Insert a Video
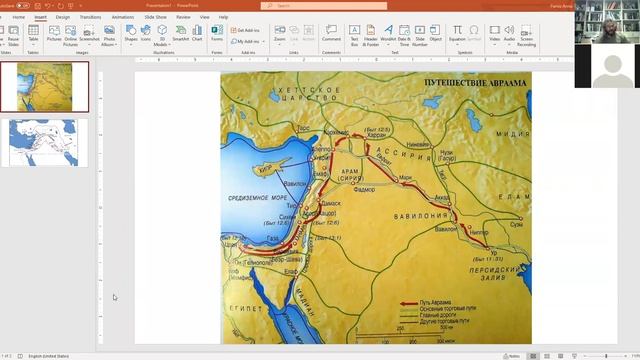Viewport: 640px width, 360px height. [494, 35]
